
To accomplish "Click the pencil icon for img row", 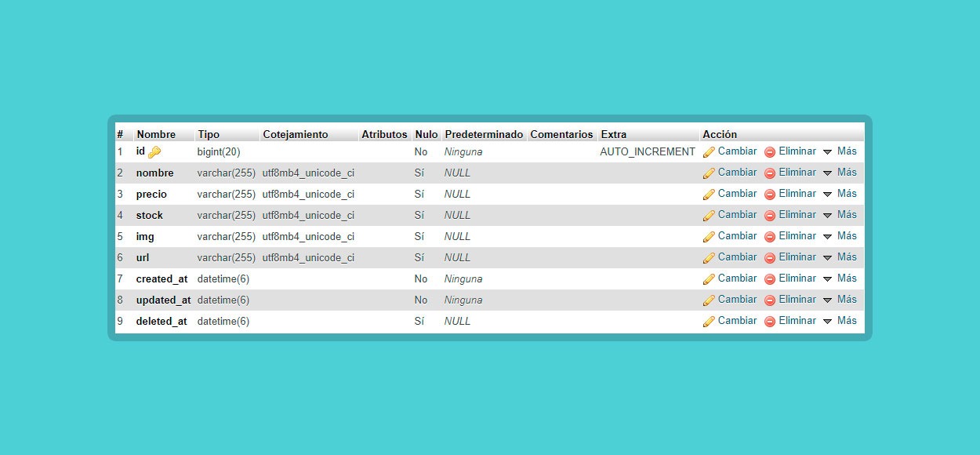I will click(709, 237).
